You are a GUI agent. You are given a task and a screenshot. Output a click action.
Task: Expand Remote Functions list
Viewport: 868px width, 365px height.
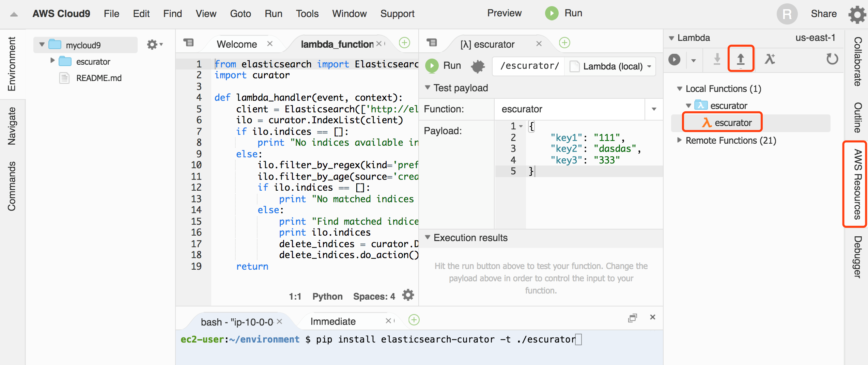tap(680, 140)
